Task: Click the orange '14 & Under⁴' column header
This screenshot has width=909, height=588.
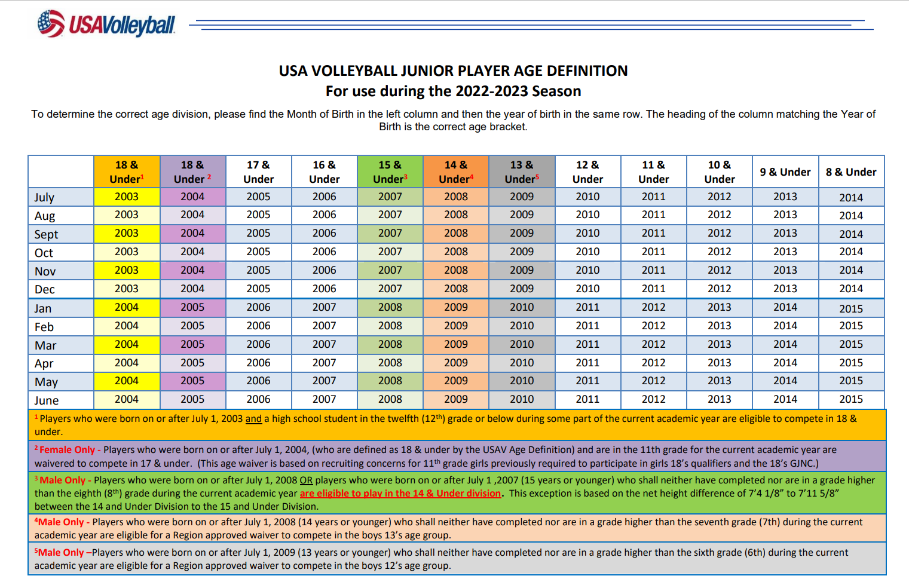Action: (456, 172)
